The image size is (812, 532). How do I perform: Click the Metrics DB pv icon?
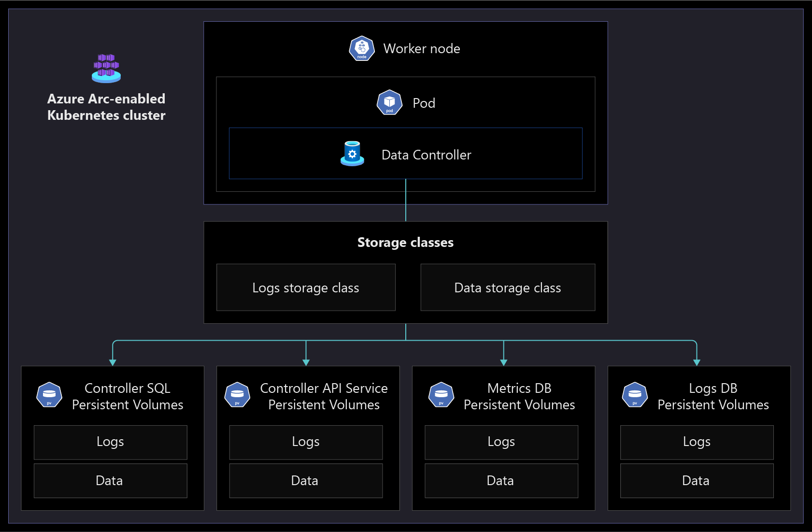(x=441, y=395)
